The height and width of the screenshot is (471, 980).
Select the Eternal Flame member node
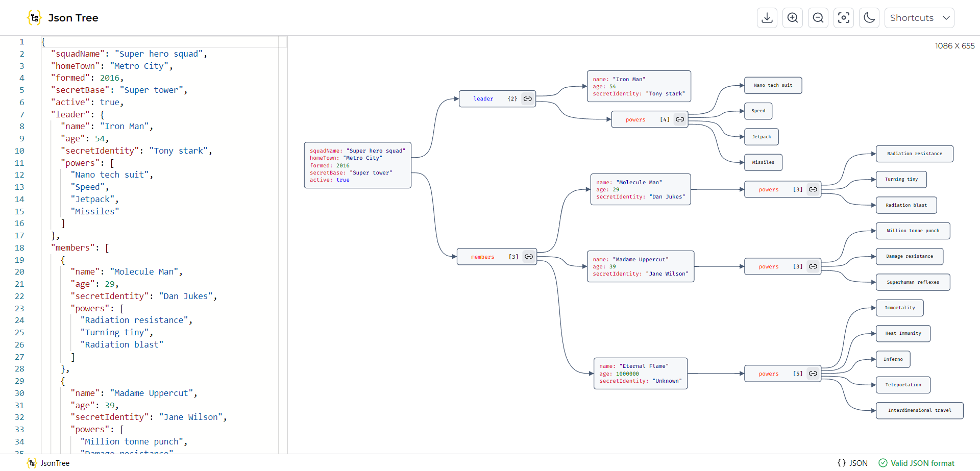tap(640, 374)
